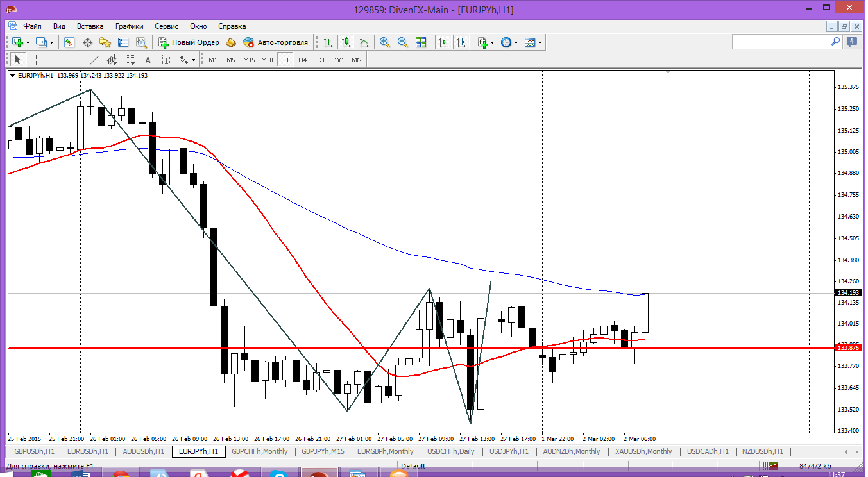Open the Terminal panel icon
Viewport: 868px width, 477px height.
[x=123, y=42]
